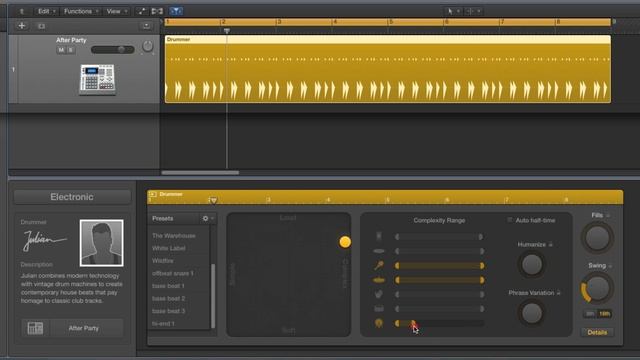Click the up-arrow icon left of Edit
640x360 pixels.
pos(22,11)
